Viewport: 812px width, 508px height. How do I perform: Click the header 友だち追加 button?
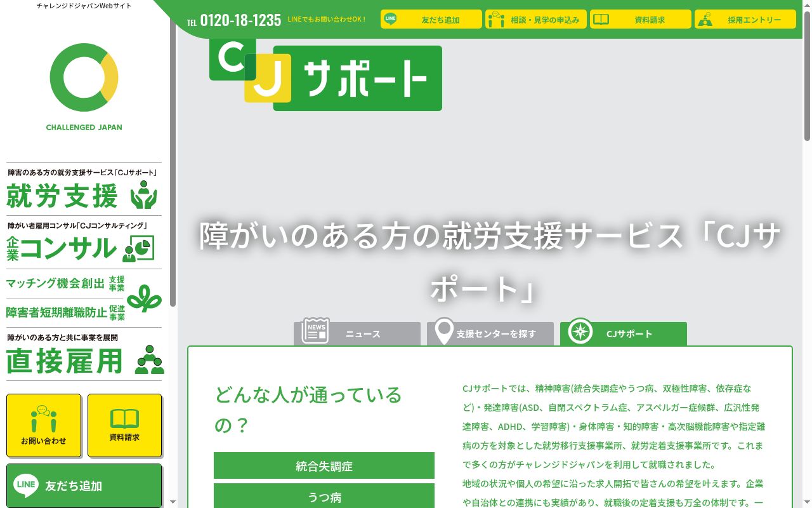point(431,19)
